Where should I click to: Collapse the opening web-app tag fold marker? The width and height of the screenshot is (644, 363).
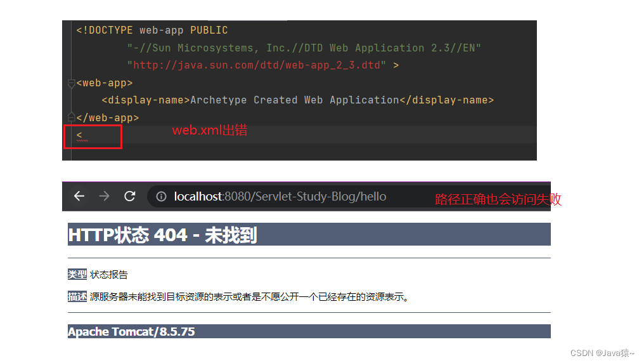coord(71,83)
